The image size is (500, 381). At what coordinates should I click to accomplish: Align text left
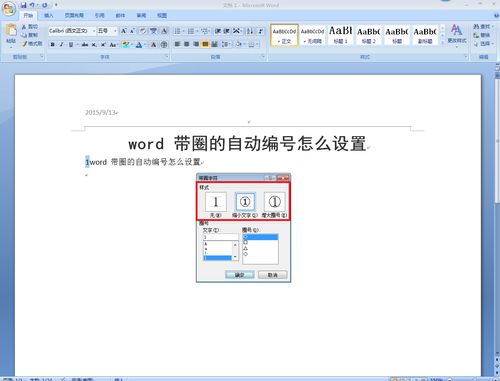point(177,44)
